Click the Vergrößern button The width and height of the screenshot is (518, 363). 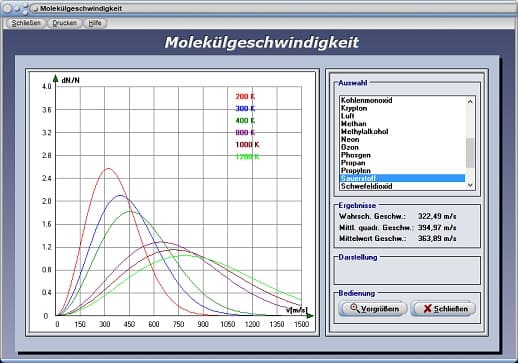click(373, 309)
